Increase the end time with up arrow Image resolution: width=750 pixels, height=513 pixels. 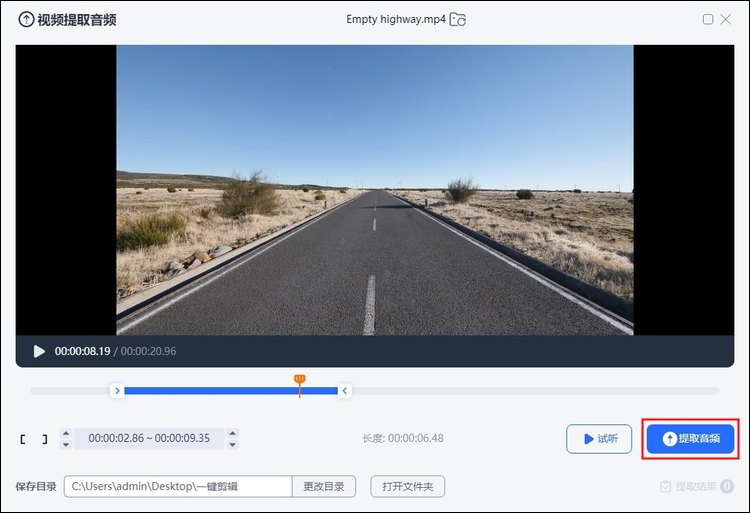point(232,433)
